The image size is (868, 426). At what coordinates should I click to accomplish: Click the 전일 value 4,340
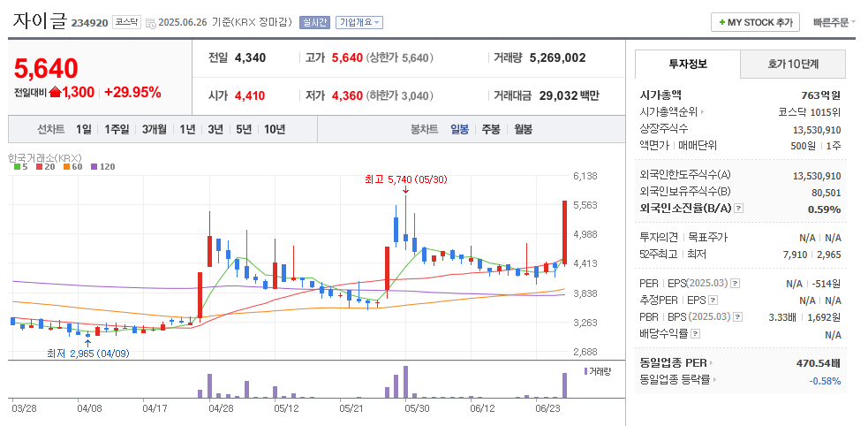point(250,57)
